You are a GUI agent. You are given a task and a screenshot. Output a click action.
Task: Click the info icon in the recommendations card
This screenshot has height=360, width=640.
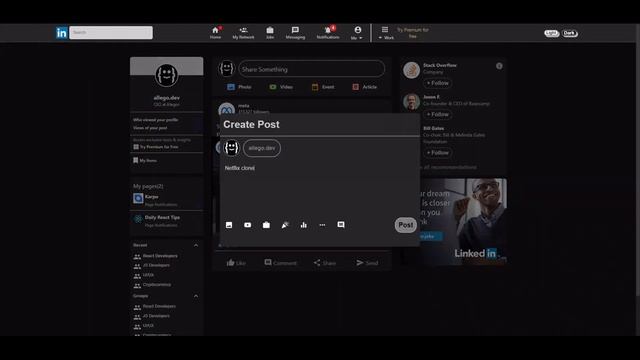(499, 66)
